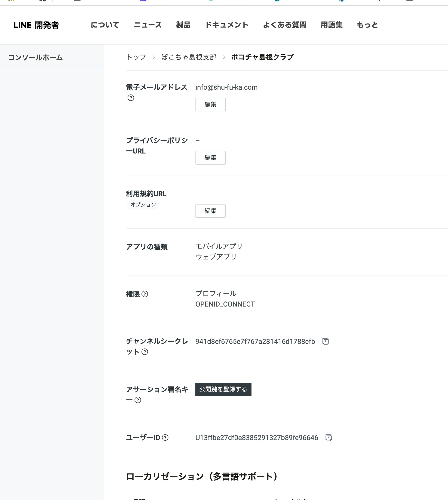
Task: Open the ニュース menu item
Action: (x=148, y=25)
